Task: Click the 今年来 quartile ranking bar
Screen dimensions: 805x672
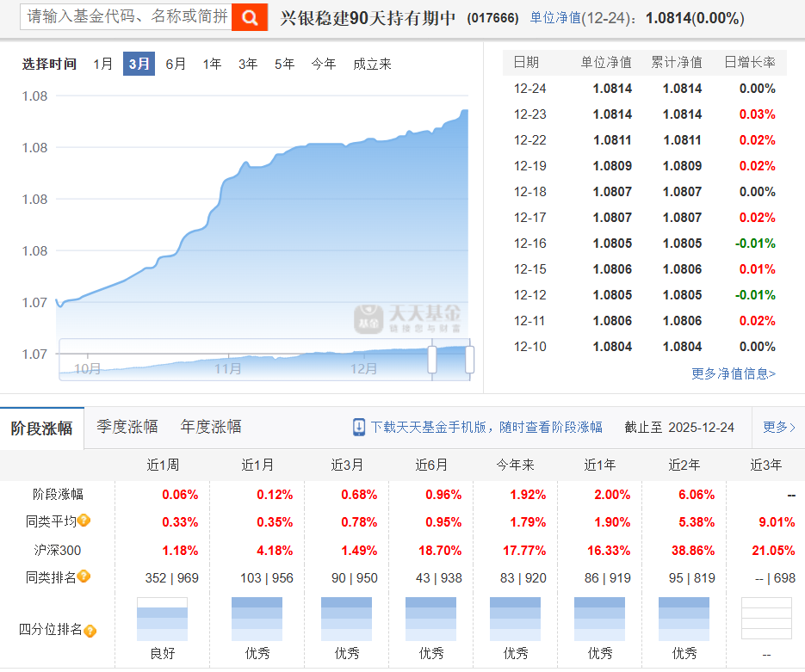Action: pyautogui.click(x=515, y=619)
